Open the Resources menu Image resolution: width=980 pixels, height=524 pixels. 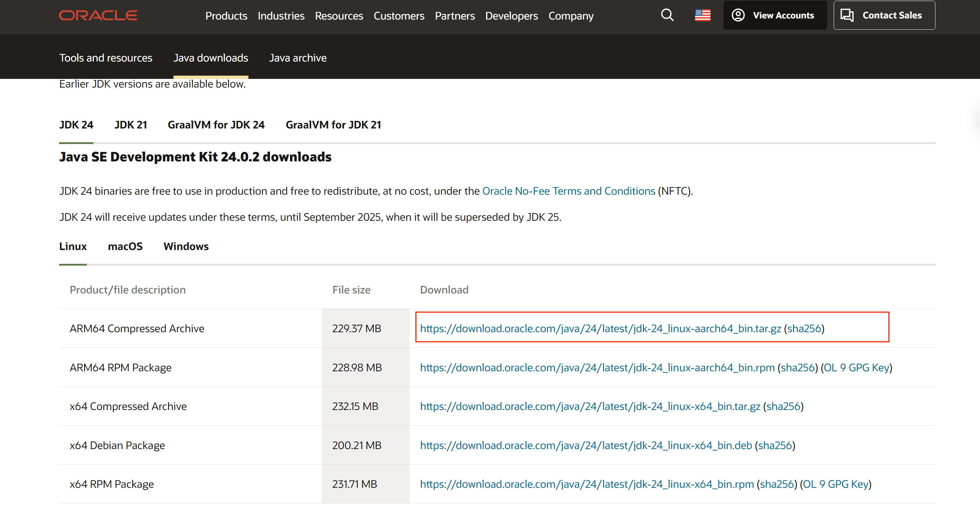click(x=339, y=16)
